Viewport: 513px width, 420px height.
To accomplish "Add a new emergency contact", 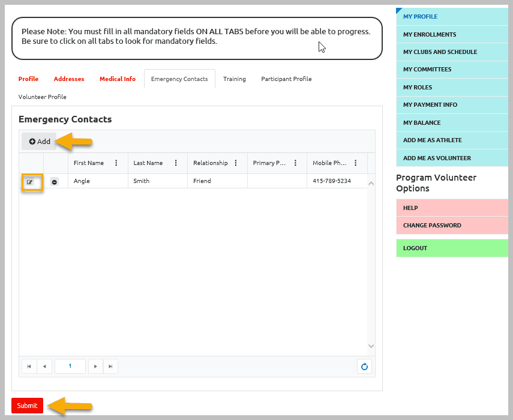I will tap(39, 142).
